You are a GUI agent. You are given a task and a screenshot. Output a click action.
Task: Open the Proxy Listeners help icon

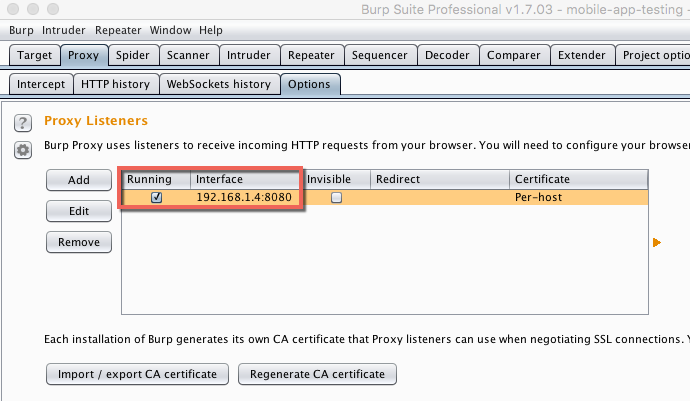pos(23,123)
